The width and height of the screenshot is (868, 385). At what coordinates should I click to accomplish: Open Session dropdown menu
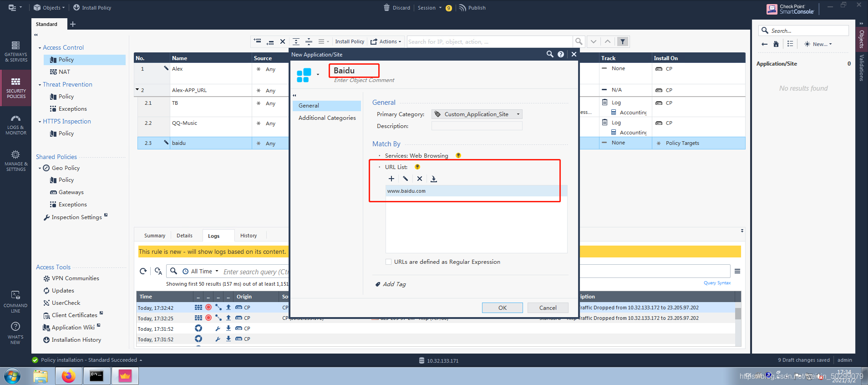[430, 8]
